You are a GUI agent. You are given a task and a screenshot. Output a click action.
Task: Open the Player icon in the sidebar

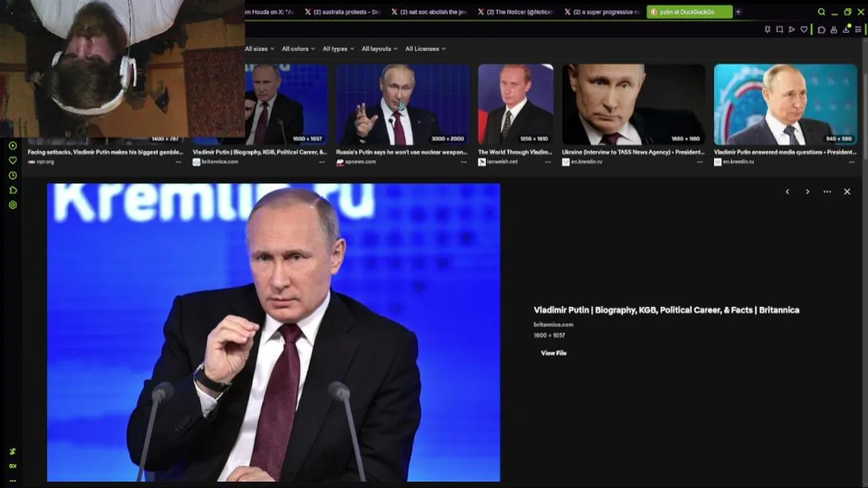pyautogui.click(x=12, y=146)
